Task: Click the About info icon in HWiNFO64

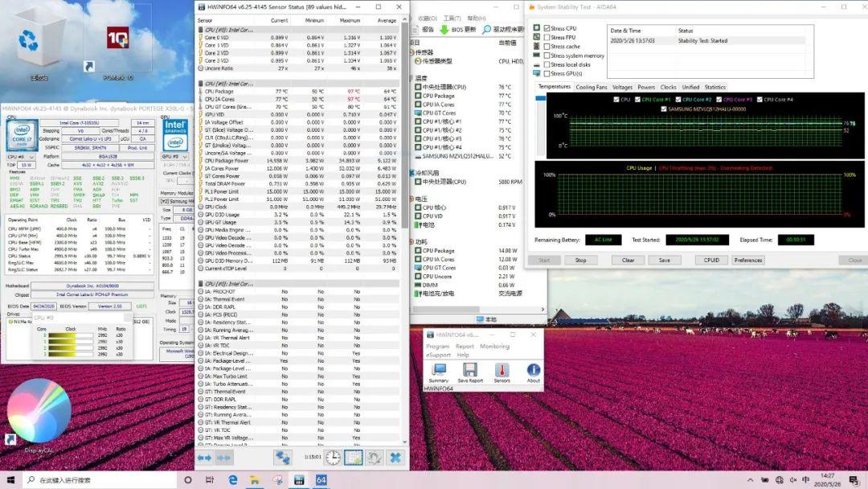Action: [533, 371]
